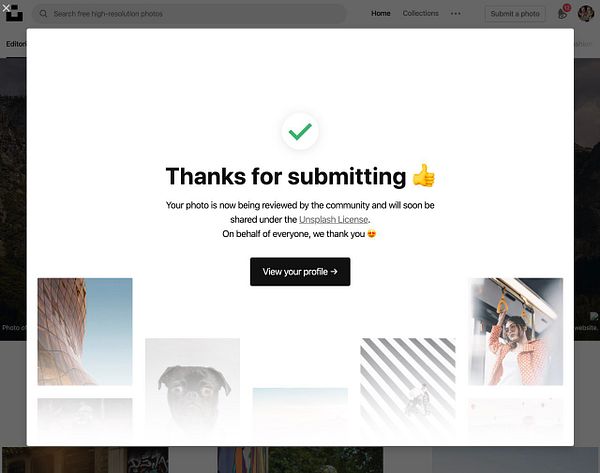
Task: Go to the Home nav item
Action: pyautogui.click(x=380, y=13)
